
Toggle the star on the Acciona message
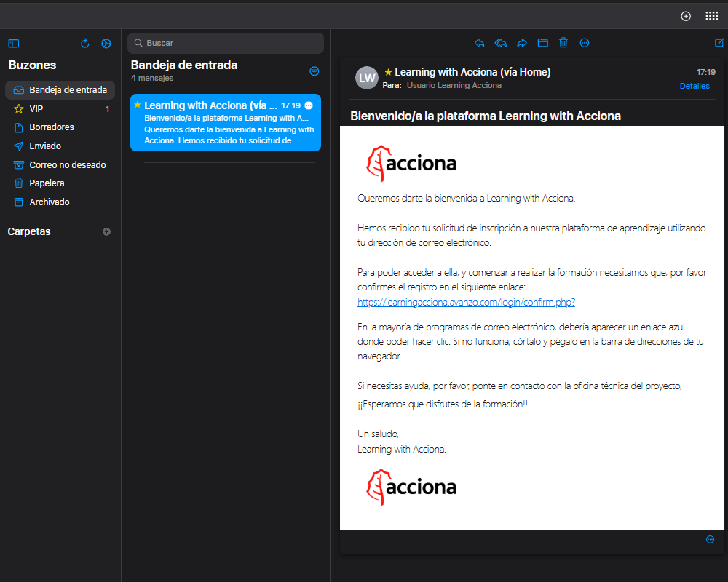click(x=388, y=73)
